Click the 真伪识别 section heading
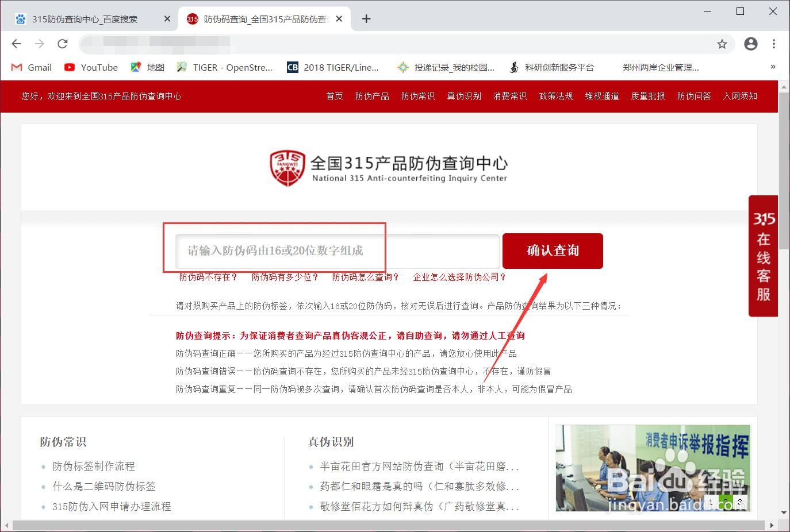 (x=331, y=442)
